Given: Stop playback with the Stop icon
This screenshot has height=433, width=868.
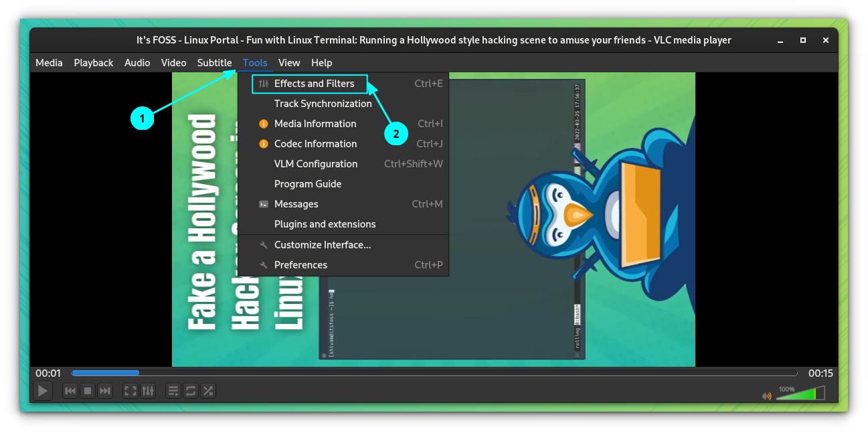Looking at the screenshot, I should [x=88, y=390].
